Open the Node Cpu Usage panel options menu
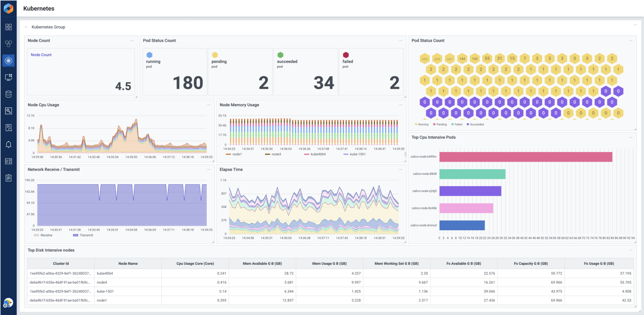This screenshot has width=644, height=315. pyautogui.click(x=209, y=105)
